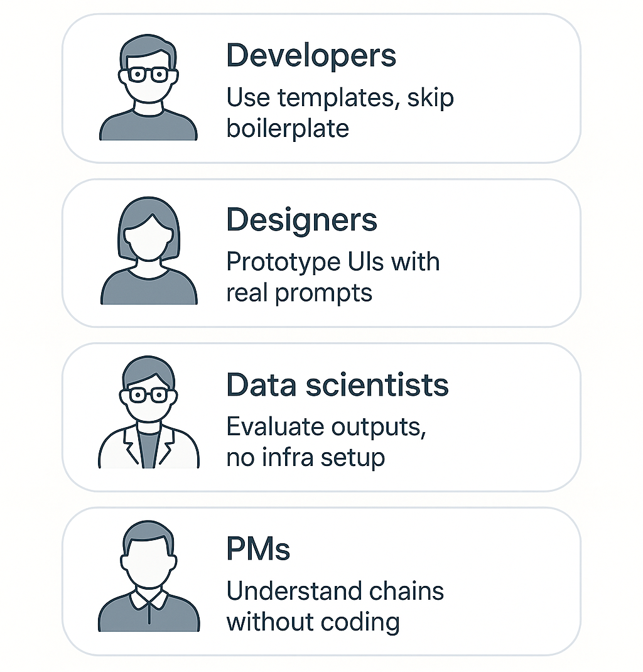Click the "Use templates, skip boilerplate" text
Viewport: 643px width, 672px height.
coord(340,113)
